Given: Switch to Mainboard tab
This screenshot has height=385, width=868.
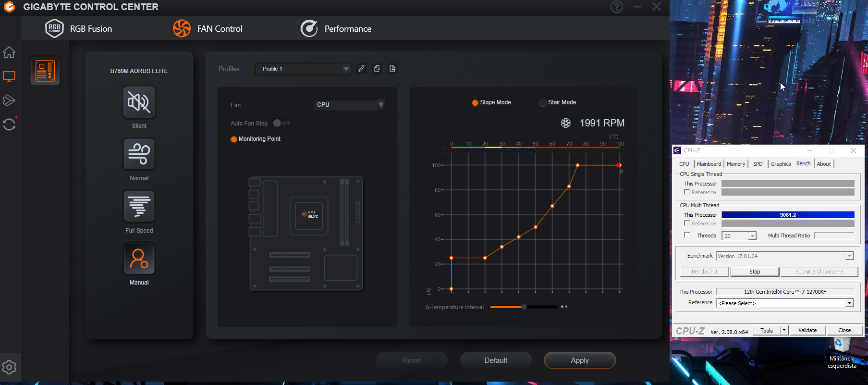Looking at the screenshot, I should [709, 164].
